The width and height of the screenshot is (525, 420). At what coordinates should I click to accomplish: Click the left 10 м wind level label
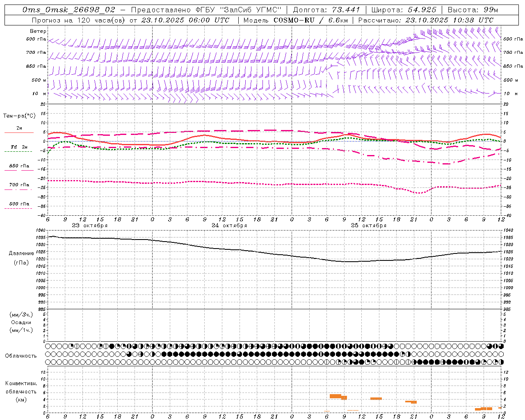pos(39,94)
